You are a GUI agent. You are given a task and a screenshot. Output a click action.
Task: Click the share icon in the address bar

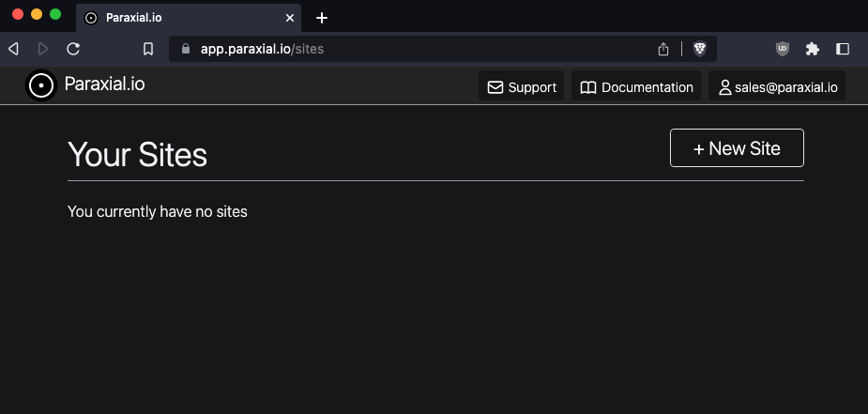click(663, 49)
